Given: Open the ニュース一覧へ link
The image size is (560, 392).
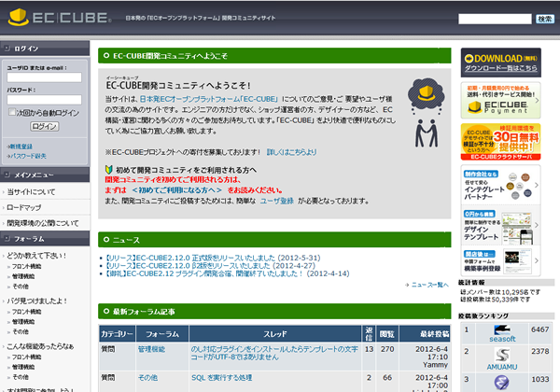Looking at the screenshot, I should click(x=429, y=285).
